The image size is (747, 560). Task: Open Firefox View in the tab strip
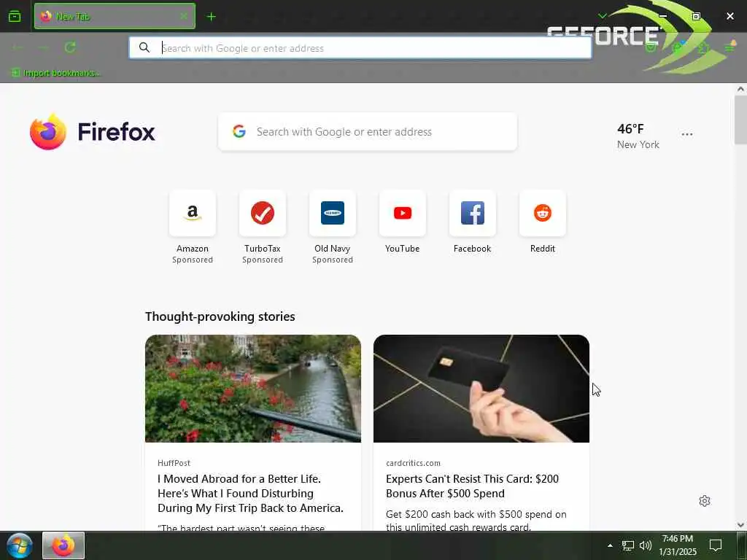click(x=15, y=17)
